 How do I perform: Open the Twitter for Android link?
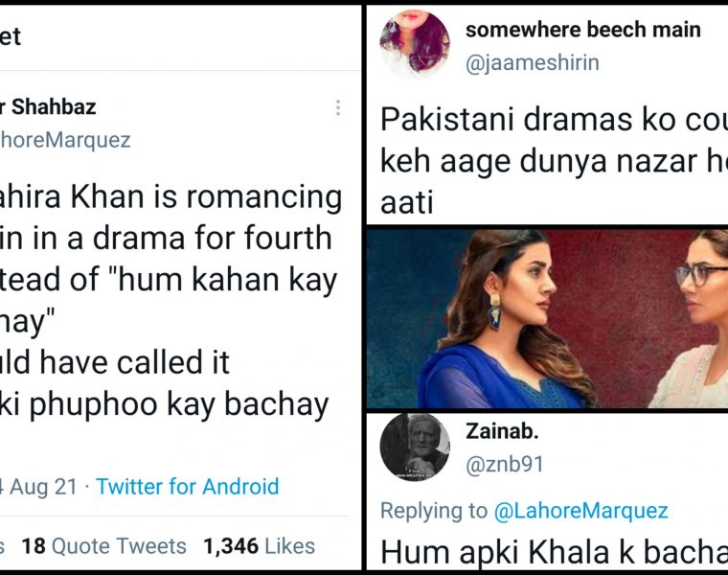pos(187,487)
